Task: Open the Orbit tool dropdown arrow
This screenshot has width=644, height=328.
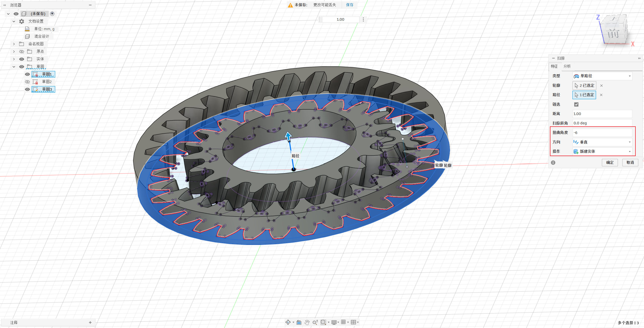Action: point(293,322)
